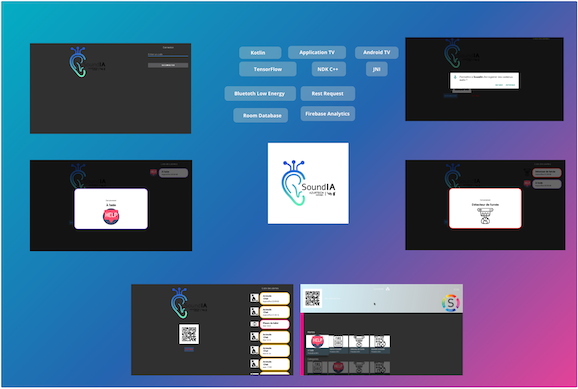Select the Application TV tag

pos(317,52)
